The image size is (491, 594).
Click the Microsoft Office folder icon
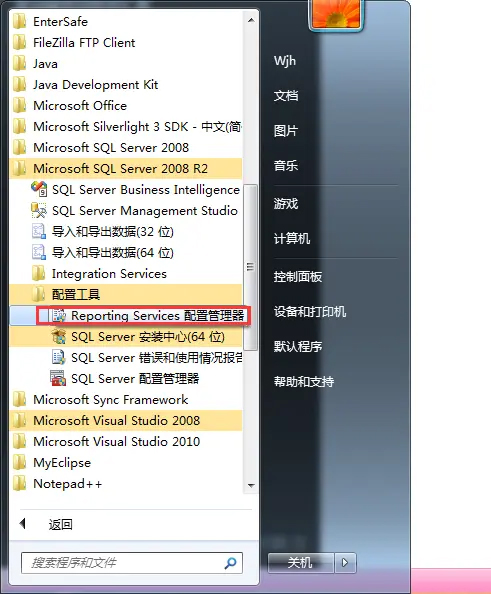(x=20, y=105)
